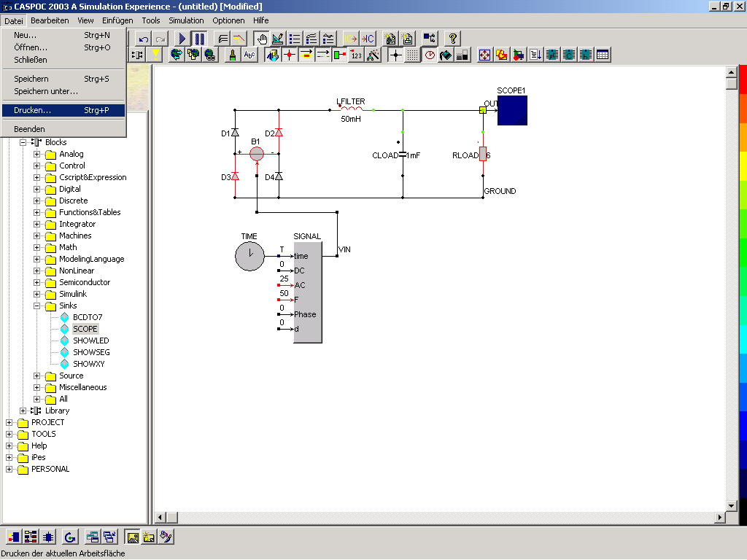The width and height of the screenshot is (747, 560).
Task: Click the table grid icon in toolbar
Action: click(603, 55)
